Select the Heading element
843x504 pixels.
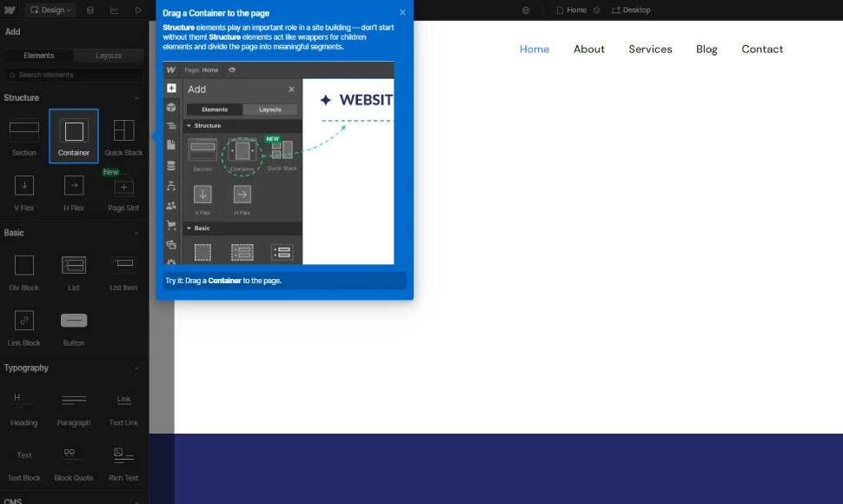(24, 408)
